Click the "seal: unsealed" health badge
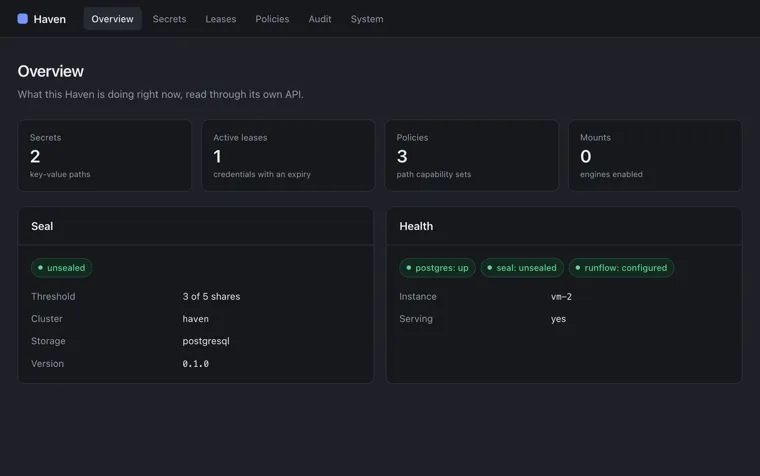Image resolution: width=760 pixels, height=476 pixels. coord(522,268)
